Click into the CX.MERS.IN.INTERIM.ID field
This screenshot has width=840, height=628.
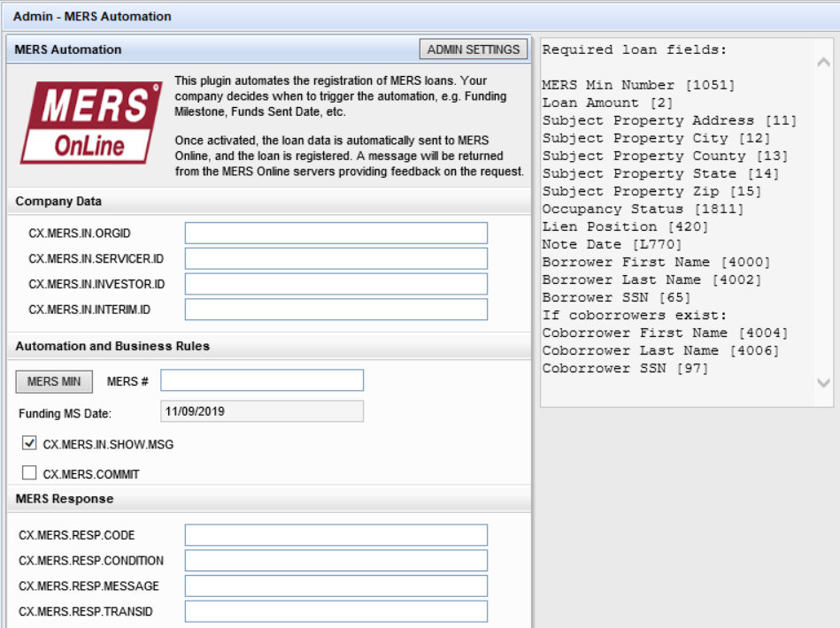(335, 310)
